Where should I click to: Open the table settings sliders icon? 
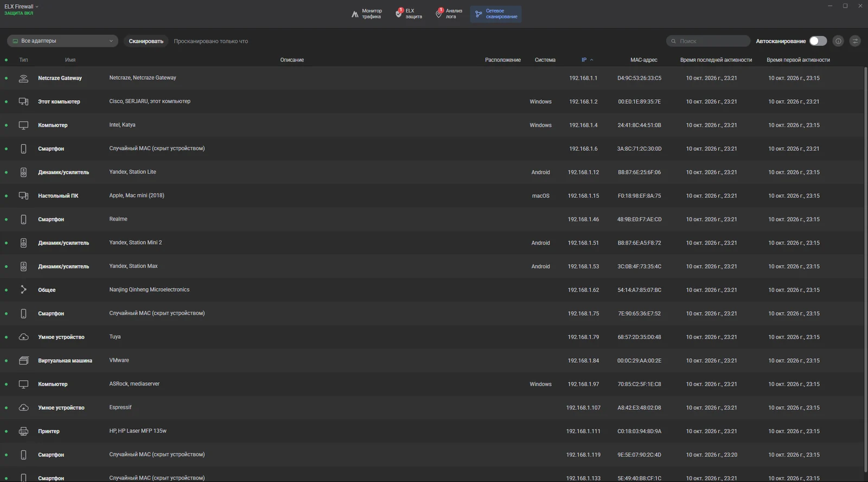point(855,41)
